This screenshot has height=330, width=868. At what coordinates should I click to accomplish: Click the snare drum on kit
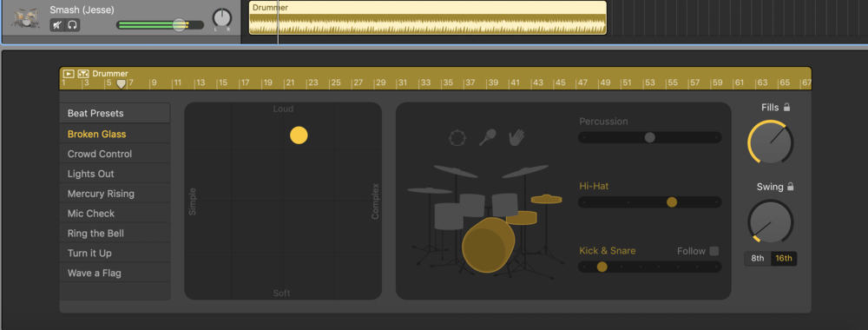coord(522,218)
